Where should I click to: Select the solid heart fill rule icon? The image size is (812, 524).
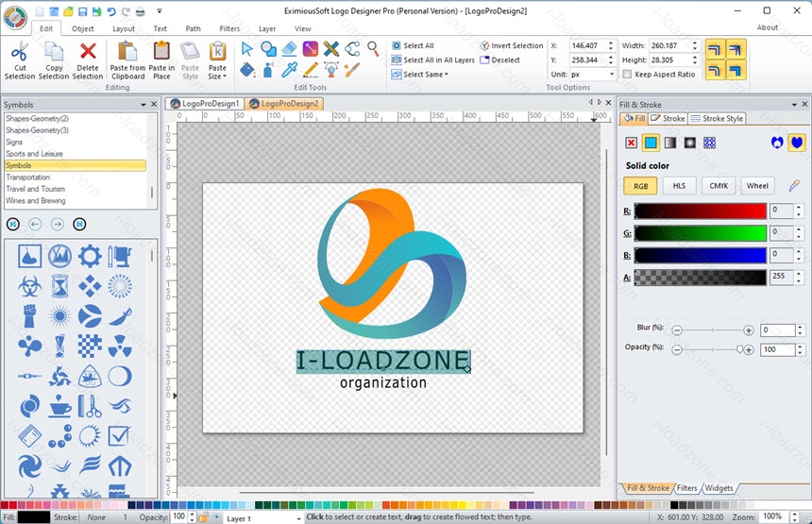coord(797,143)
